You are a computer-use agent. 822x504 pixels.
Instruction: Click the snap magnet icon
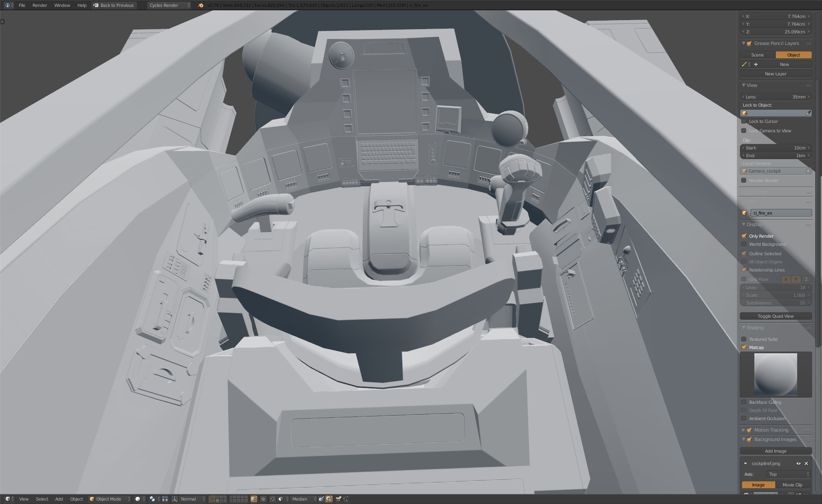(x=272, y=499)
